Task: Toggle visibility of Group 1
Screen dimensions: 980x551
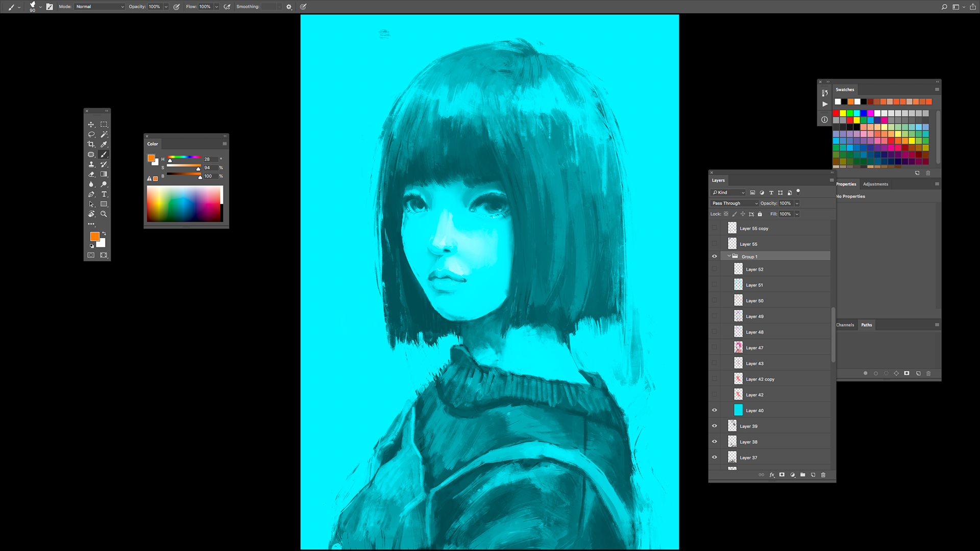Action: click(715, 257)
